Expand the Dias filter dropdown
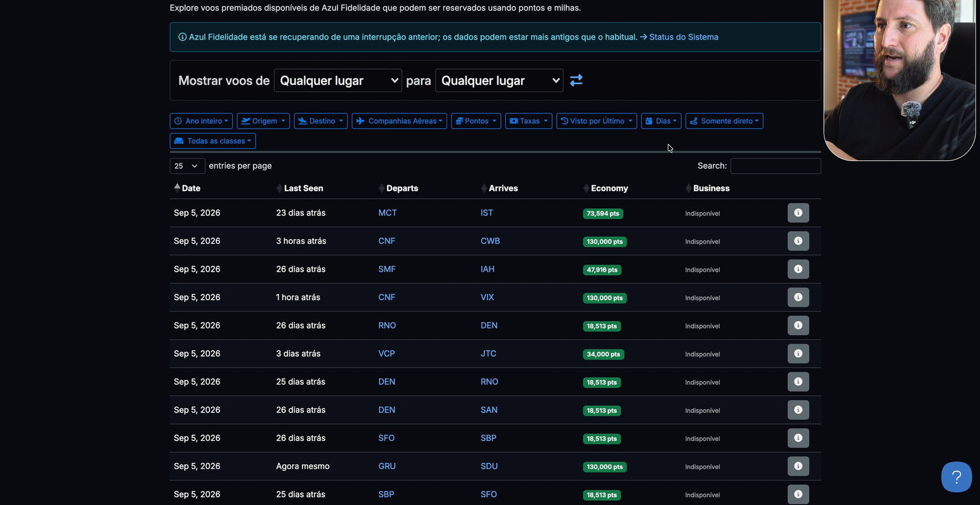The height and width of the screenshot is (505, 980). 661,121
